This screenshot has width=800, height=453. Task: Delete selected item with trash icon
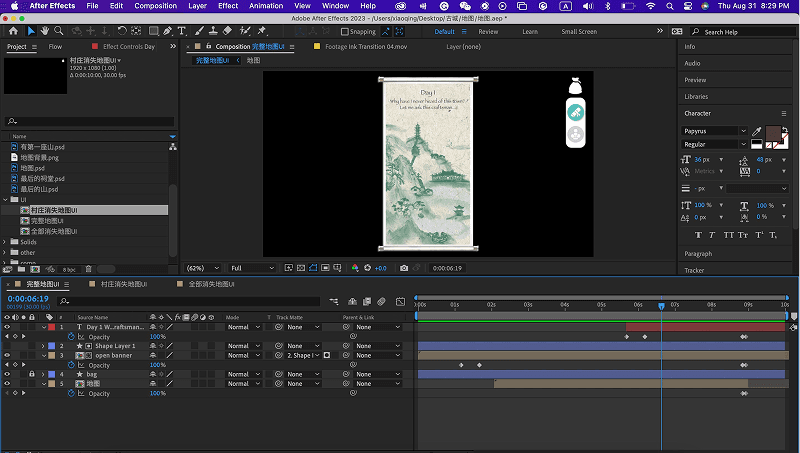(x=88, y=268)
